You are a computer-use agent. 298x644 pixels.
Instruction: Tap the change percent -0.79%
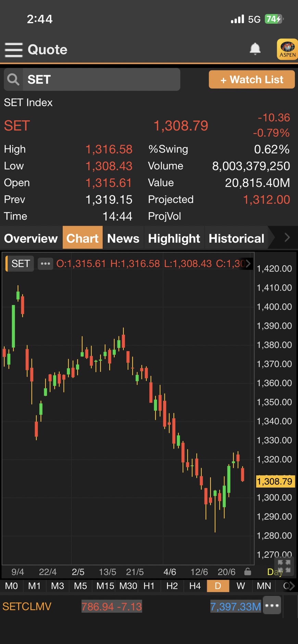pos(271,133)
